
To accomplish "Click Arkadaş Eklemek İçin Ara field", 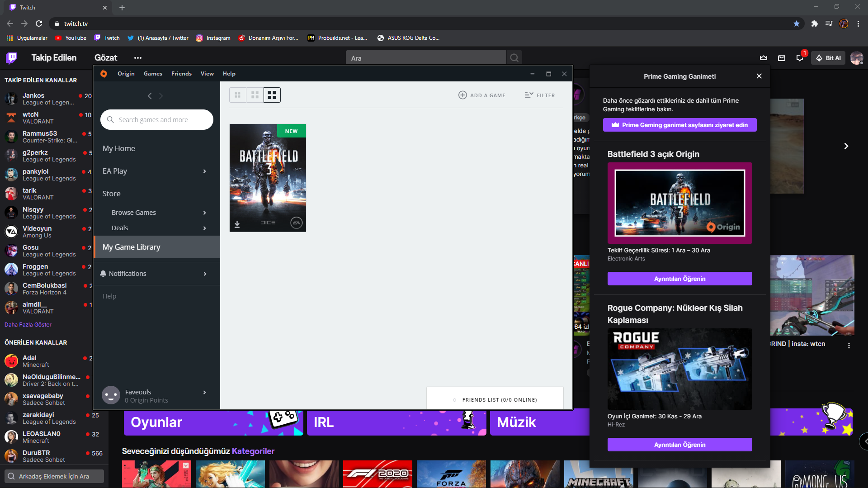I will click(54, 476).
